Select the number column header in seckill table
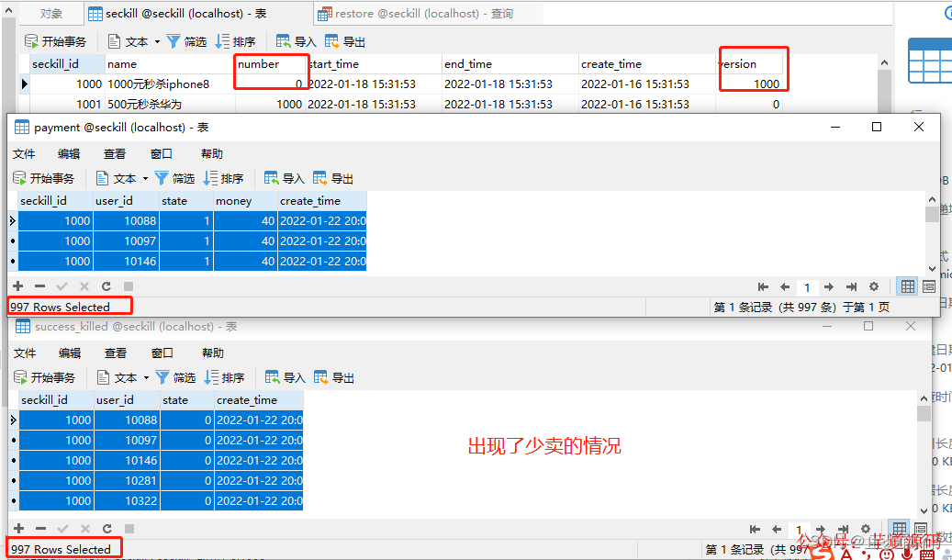This screenshot has height=560, width=952. pos(270,63)
